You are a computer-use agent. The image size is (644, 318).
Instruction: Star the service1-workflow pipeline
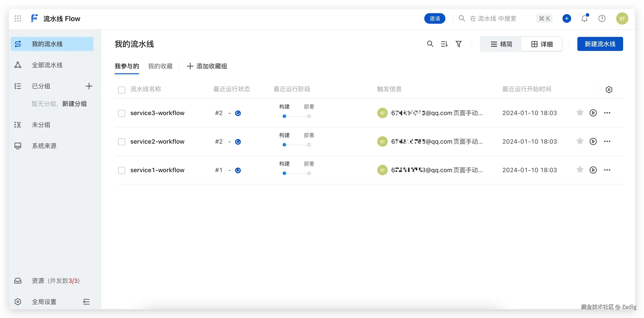(580, 170)
